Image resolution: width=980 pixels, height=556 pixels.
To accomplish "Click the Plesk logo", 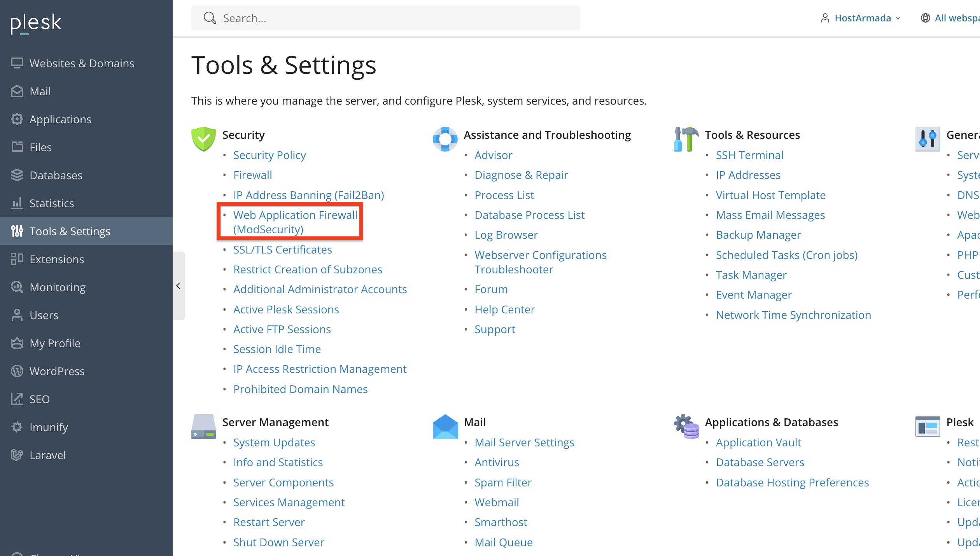I will (36, 23).
